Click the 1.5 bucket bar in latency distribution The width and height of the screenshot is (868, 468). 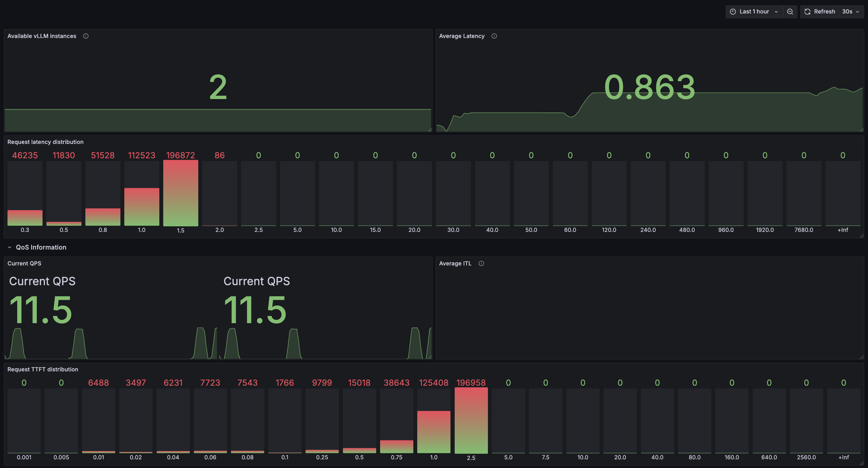tap(181, 193)
